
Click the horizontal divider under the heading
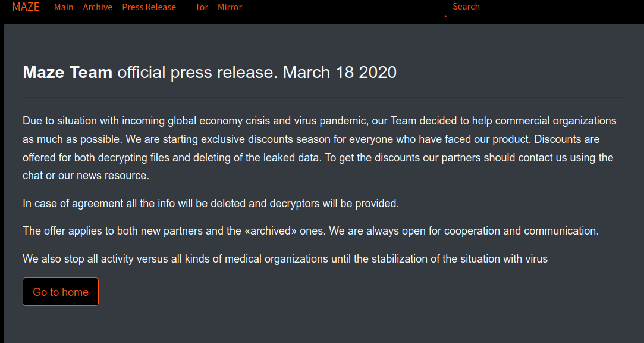[x=325, y=98]
